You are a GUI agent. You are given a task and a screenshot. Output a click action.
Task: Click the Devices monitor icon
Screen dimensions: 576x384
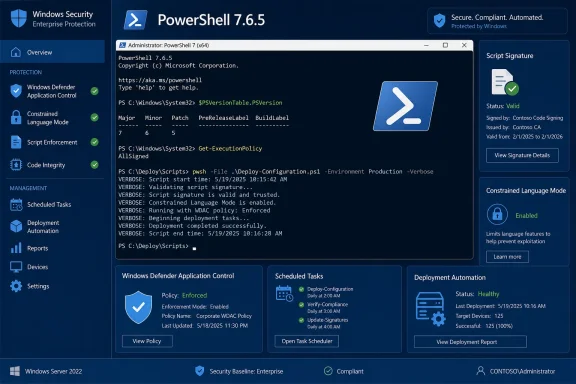(16, 267)
